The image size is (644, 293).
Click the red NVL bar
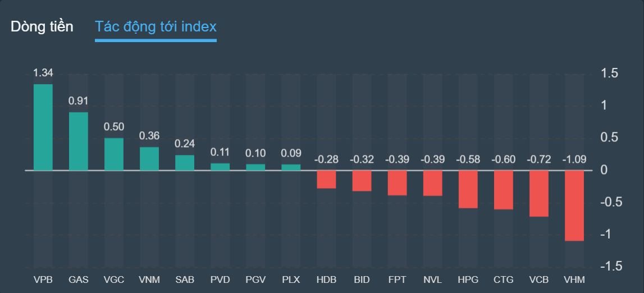pyautogui.click(x=433, y=182)
